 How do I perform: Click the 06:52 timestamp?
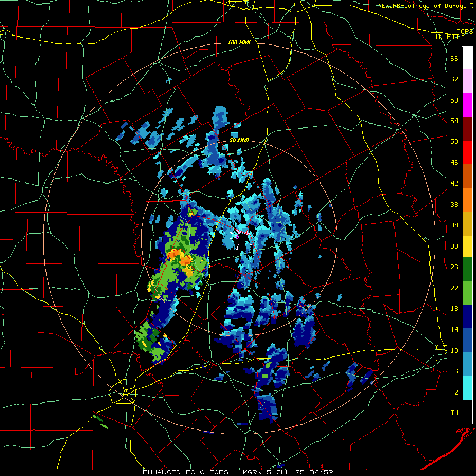[x=321, y=472]
